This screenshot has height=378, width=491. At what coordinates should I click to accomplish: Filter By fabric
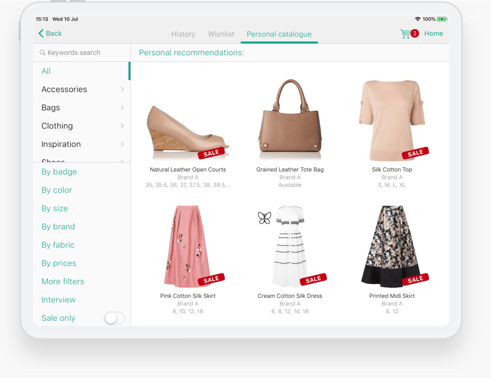point(58,245)
